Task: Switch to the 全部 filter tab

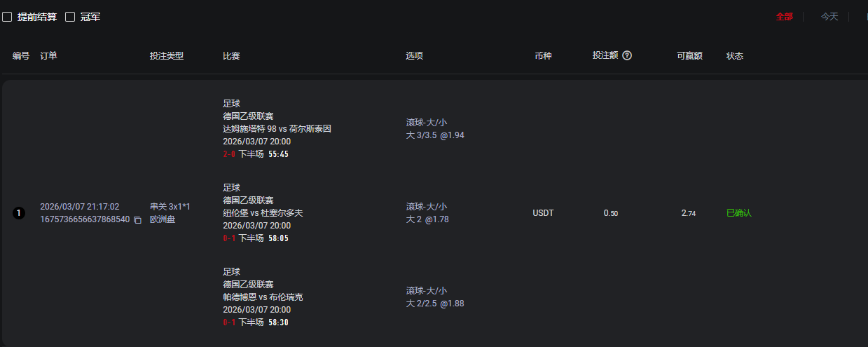Action: (x=784, y=17)
